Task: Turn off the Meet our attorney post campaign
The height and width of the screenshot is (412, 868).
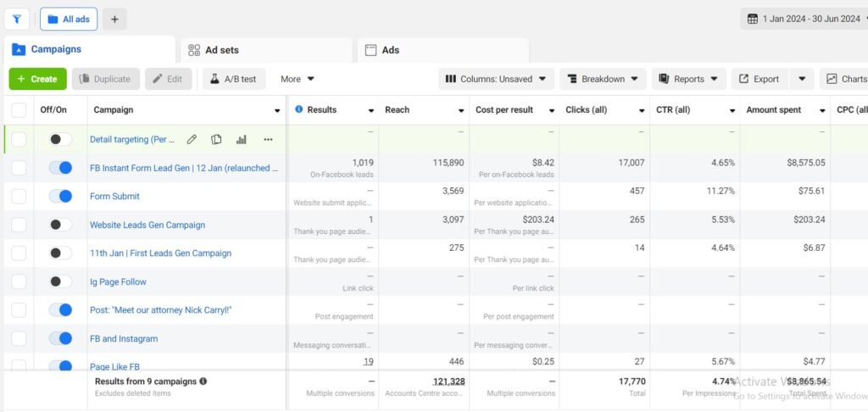Action: pos(60,310)
